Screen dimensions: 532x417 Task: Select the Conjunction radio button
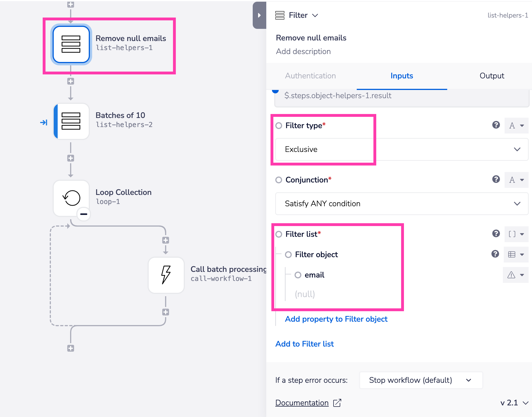click(x=279, y=180)
